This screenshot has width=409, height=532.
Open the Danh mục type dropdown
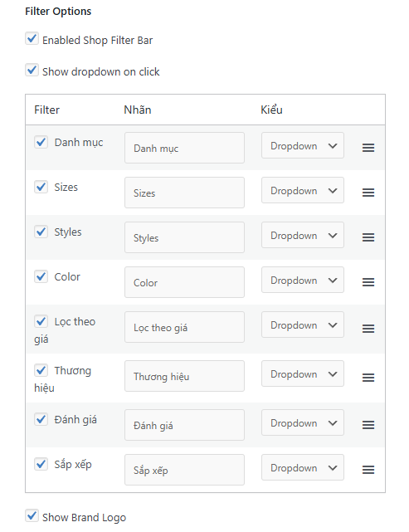tap(303, 145)
